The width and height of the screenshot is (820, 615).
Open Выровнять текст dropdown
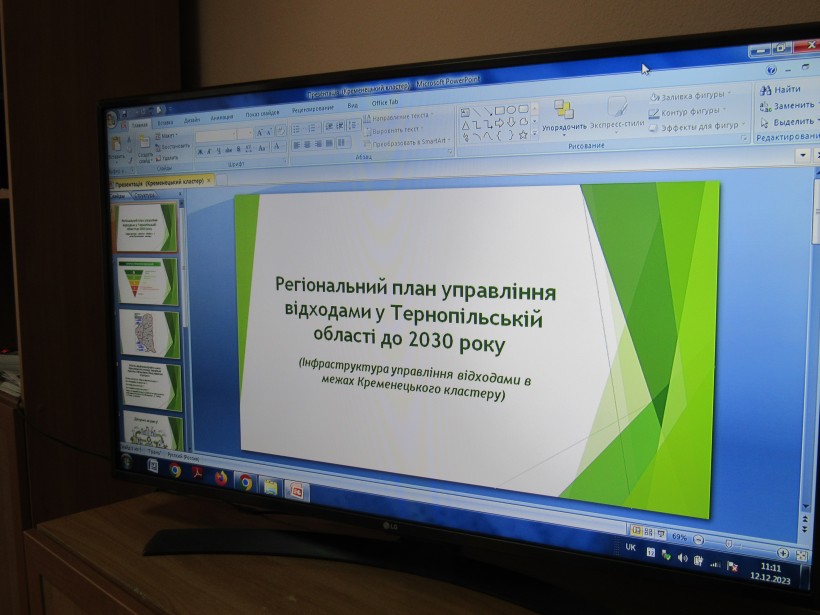394,130
